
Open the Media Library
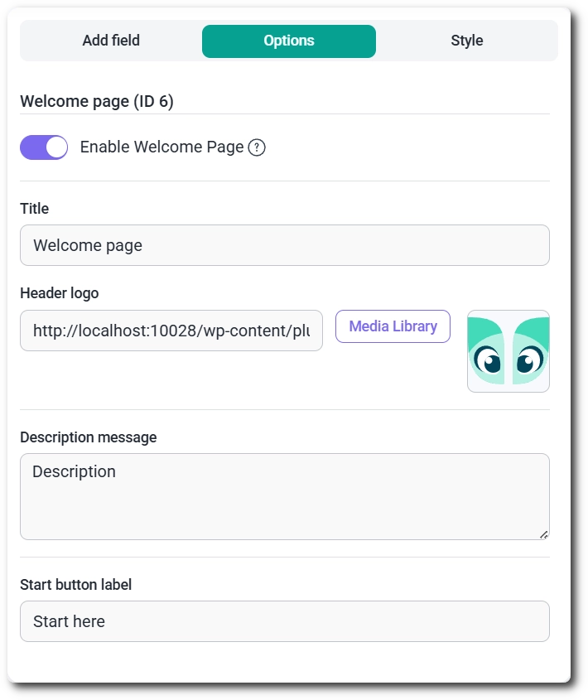point(393,326)
